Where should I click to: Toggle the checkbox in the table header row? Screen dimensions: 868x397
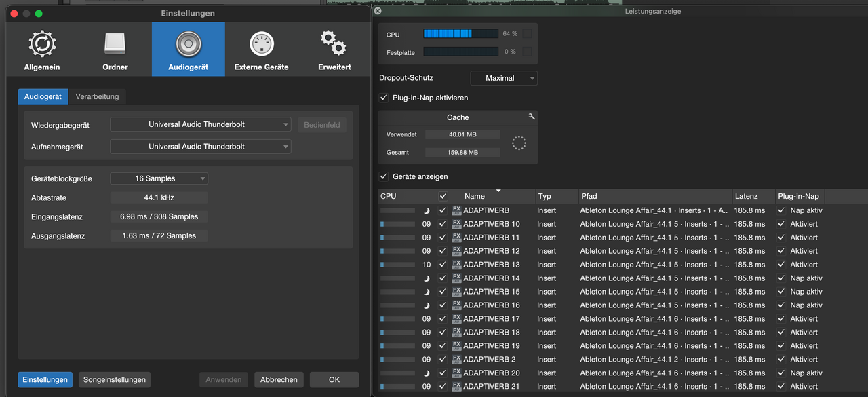443,196
